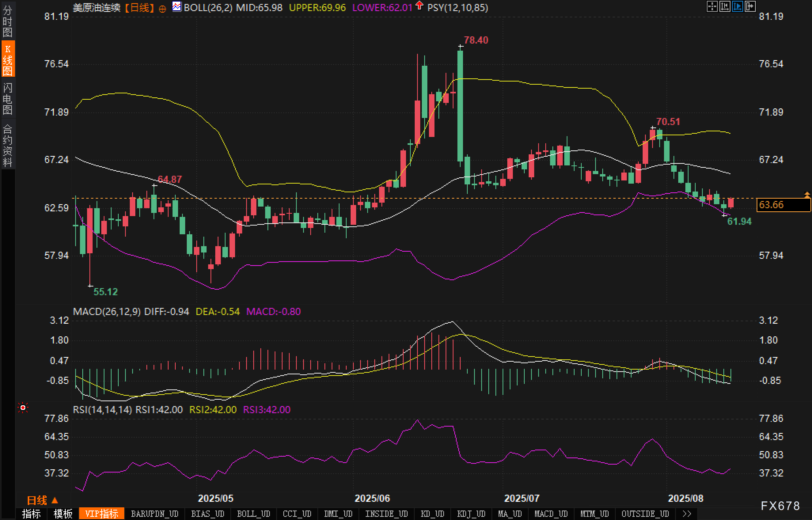
Task: Switch to 闪电图 sidebar mode
Action: [x=8, y=98]
